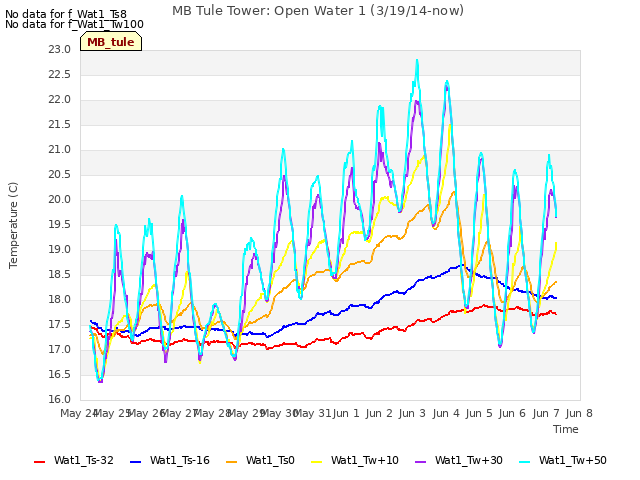The width and height of the screenshot is (640, 480).
Task: Click the 22.0 y-axis tick label
Action: pyautogui.click(x=60, y=100)
